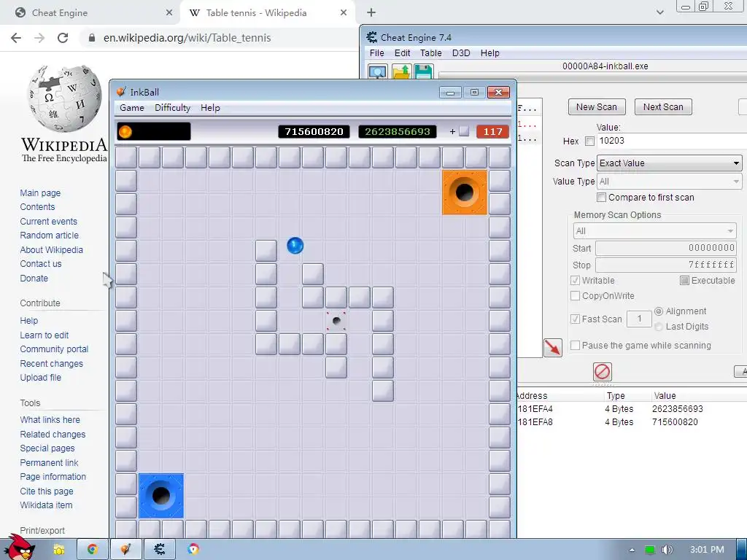Open InkBall Game menu
Viewport: 747px width, 560px height.
tap(132, 108)
